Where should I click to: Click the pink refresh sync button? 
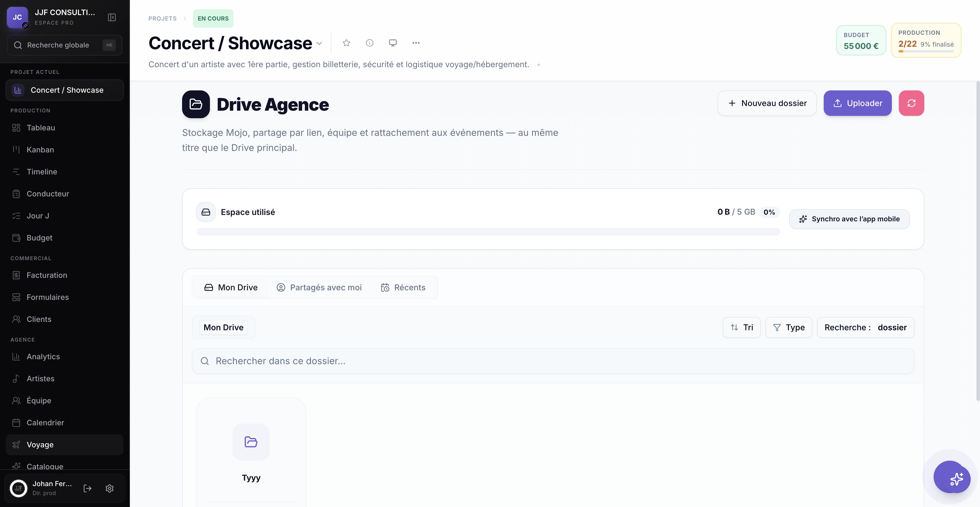pos(911,103)
